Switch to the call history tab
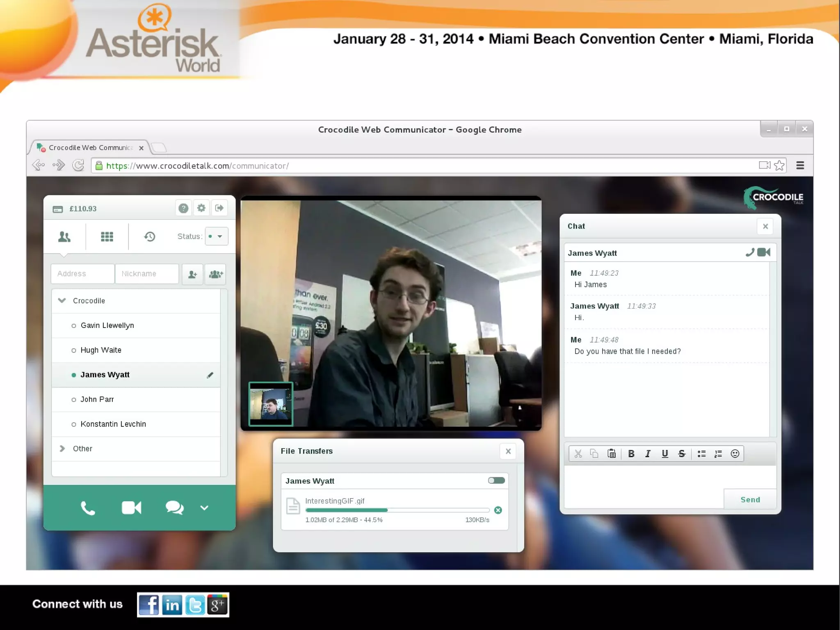Screen dimensions: 840x630 149,236
